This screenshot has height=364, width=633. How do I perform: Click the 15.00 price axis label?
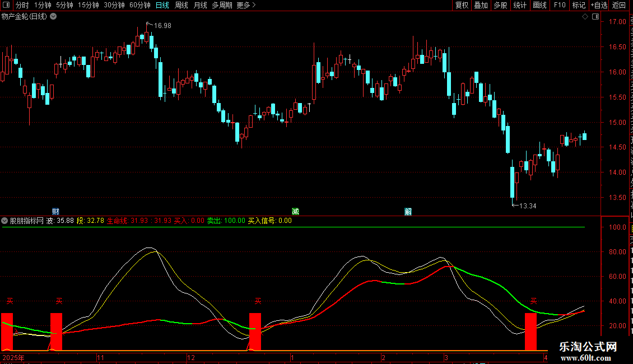(618, 122)
